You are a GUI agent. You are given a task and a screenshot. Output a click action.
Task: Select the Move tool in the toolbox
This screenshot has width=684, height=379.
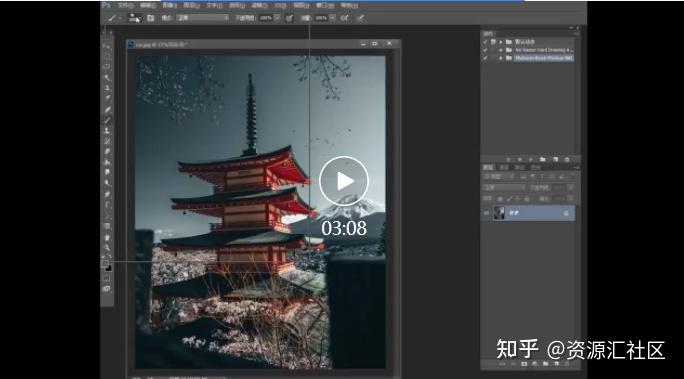click(x=107, y=45)
